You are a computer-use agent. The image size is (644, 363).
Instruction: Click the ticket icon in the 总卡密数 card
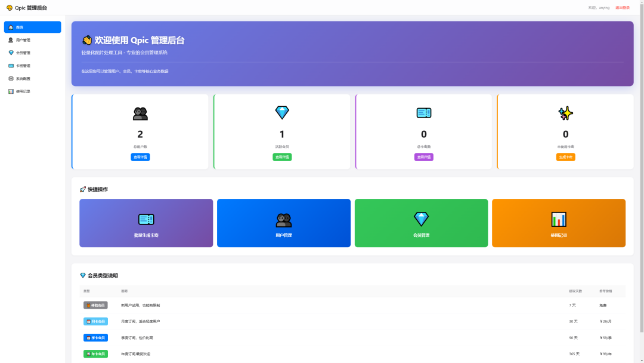(423, 113)
